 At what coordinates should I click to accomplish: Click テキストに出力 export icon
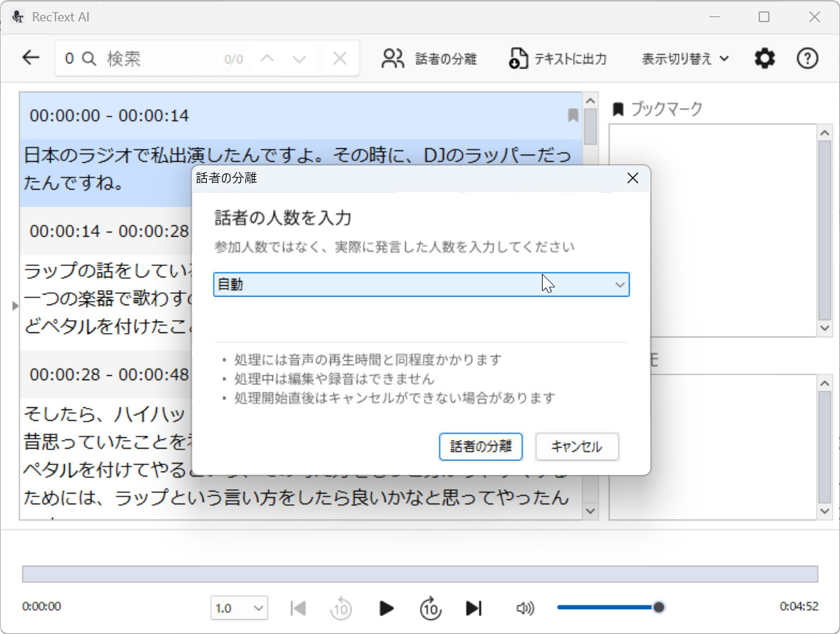[x=518, y=58]
